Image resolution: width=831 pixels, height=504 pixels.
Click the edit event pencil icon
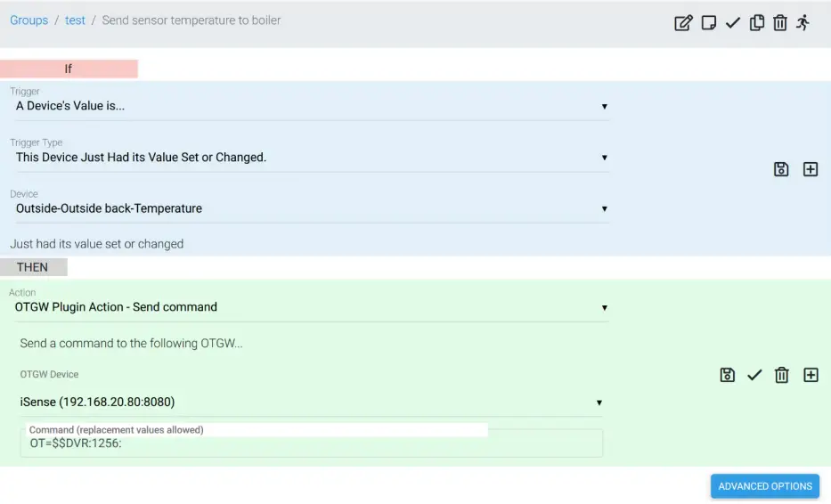click(x=683, y=23)
